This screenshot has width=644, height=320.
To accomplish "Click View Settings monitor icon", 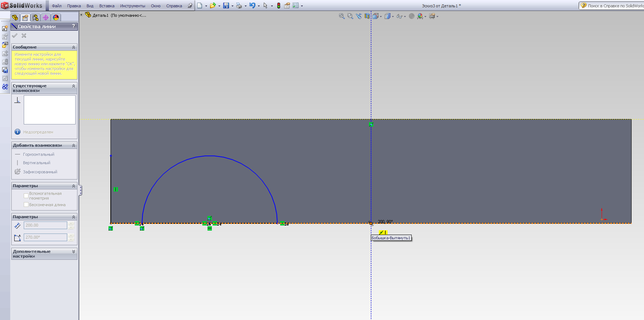I will coord(432,16).
